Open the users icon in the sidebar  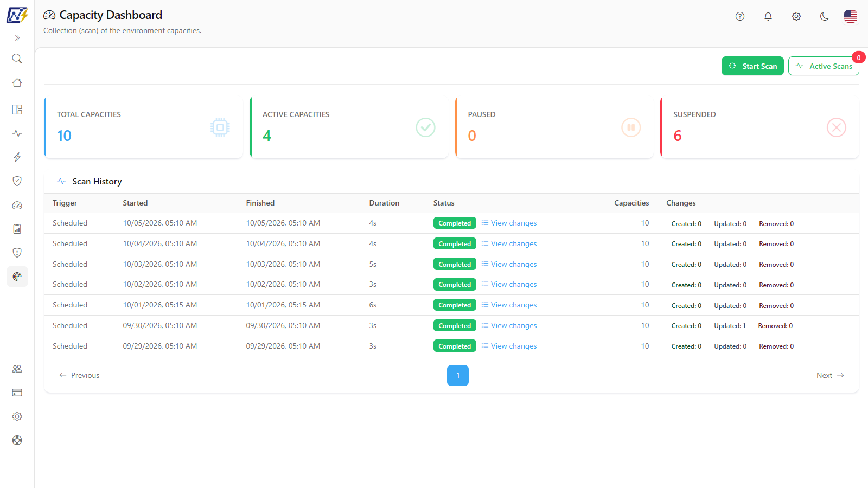pyautogui.click(x=17, y=369)
